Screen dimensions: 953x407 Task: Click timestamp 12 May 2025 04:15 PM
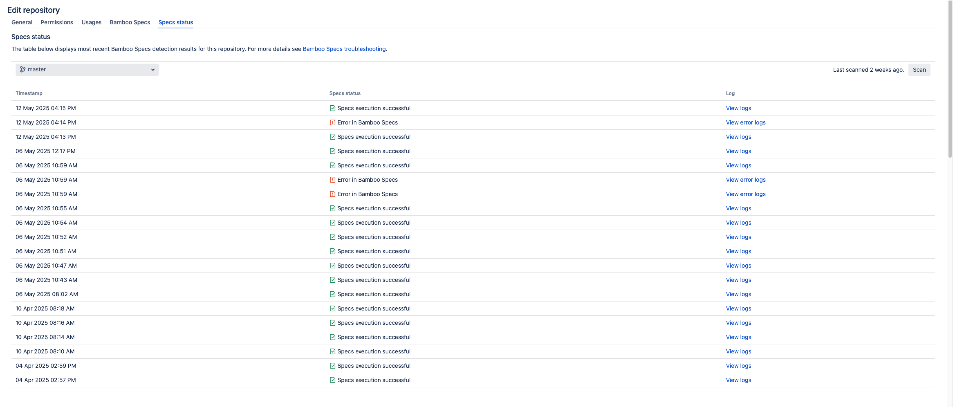coord(46,108)
